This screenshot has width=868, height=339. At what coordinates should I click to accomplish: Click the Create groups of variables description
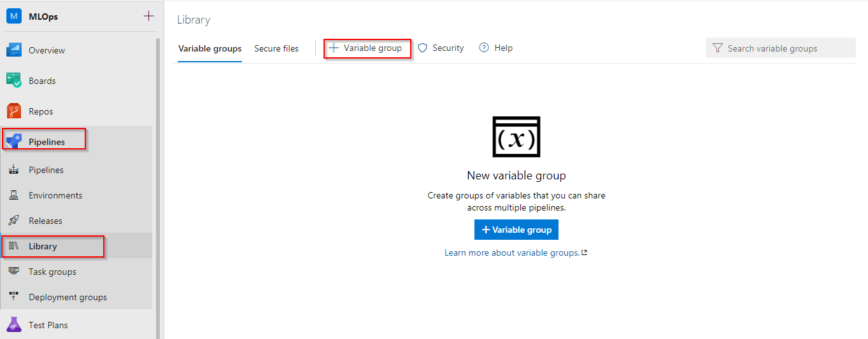(516, 201)
